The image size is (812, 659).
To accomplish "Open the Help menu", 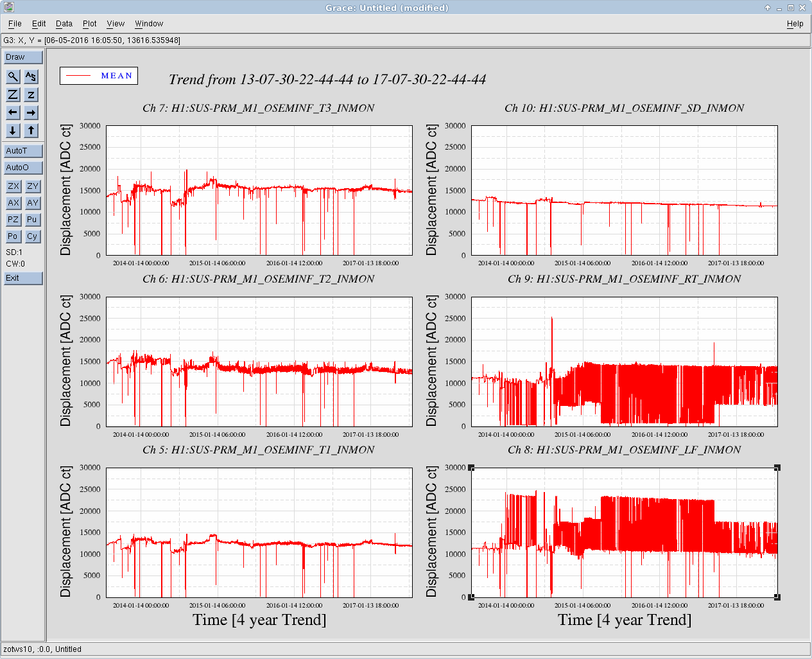I will point(795,24).
